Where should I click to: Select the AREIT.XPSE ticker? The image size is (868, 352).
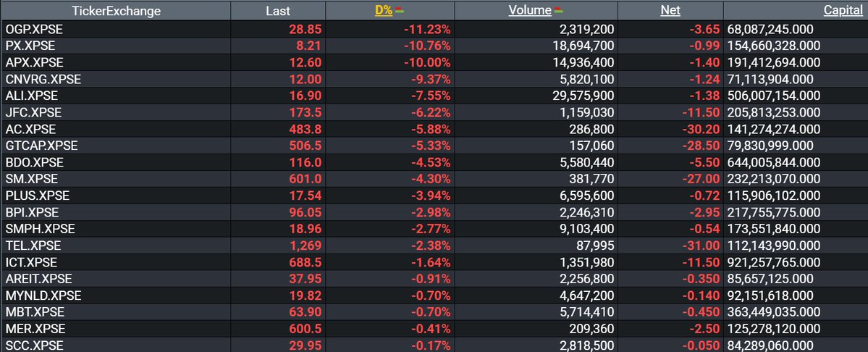pos(39,278)
